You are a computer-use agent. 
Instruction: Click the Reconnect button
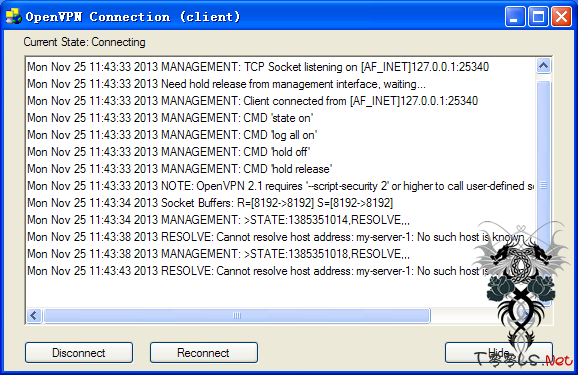pos(203,353)
